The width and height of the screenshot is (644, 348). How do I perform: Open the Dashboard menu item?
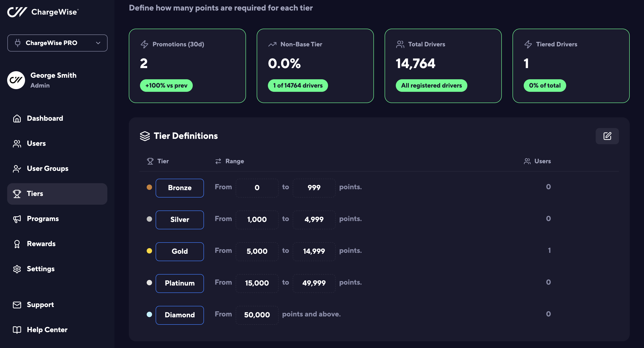(45, 118)
